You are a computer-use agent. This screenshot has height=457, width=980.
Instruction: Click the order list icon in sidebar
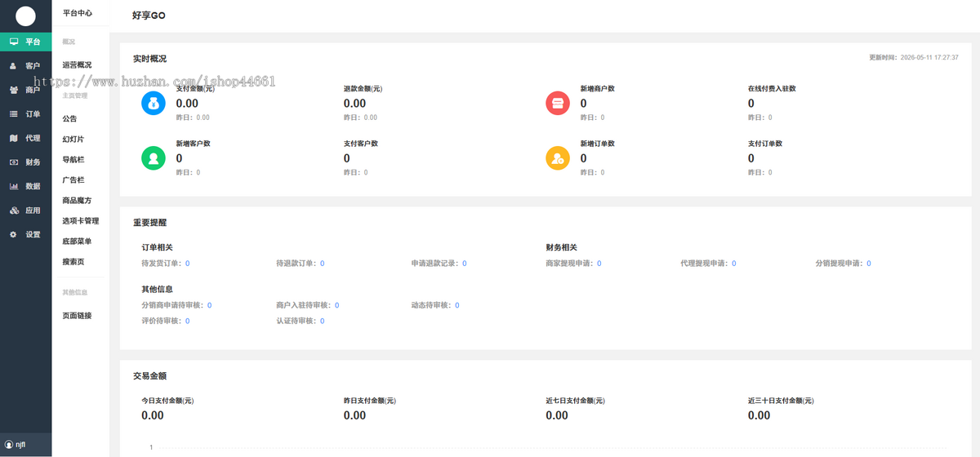tap(14, 114)
